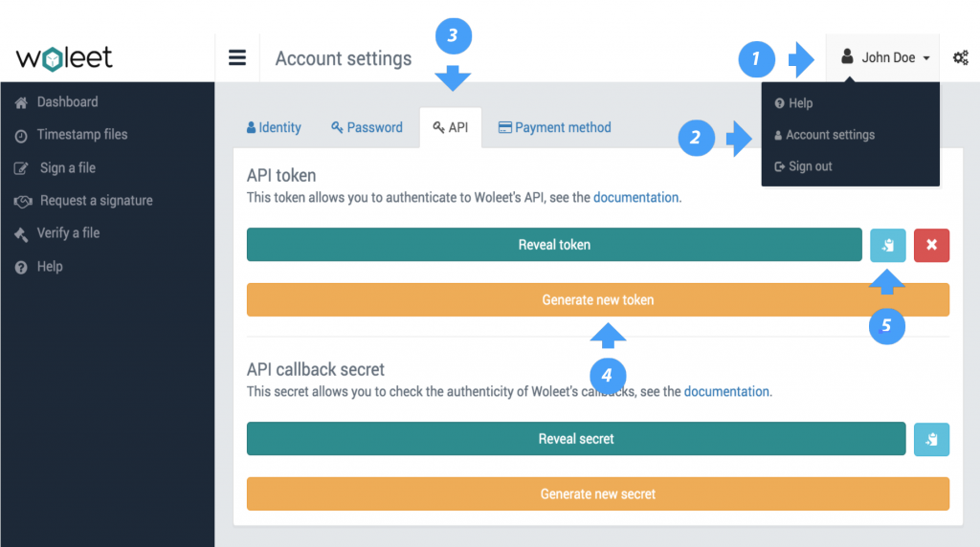Click the Request a signature handshake icon
This screenshot has height=547, width=980.
[x=23, y=202]
